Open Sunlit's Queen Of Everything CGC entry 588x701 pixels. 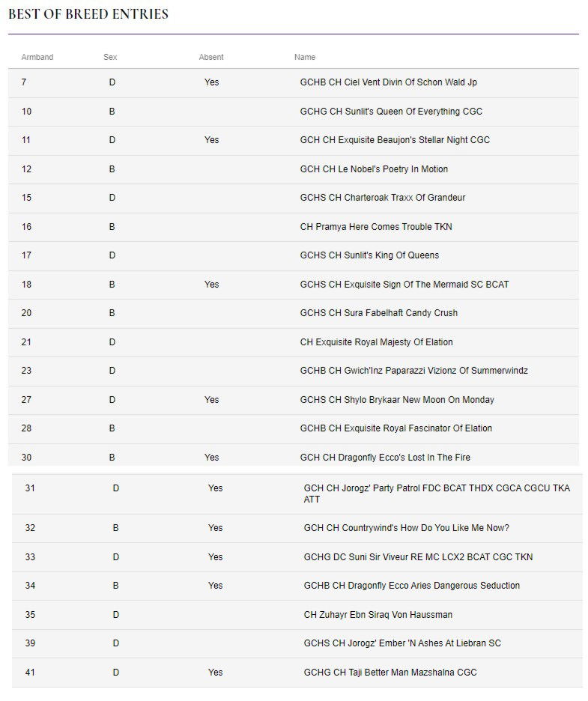pyautogui.click(x=294, y=112)
